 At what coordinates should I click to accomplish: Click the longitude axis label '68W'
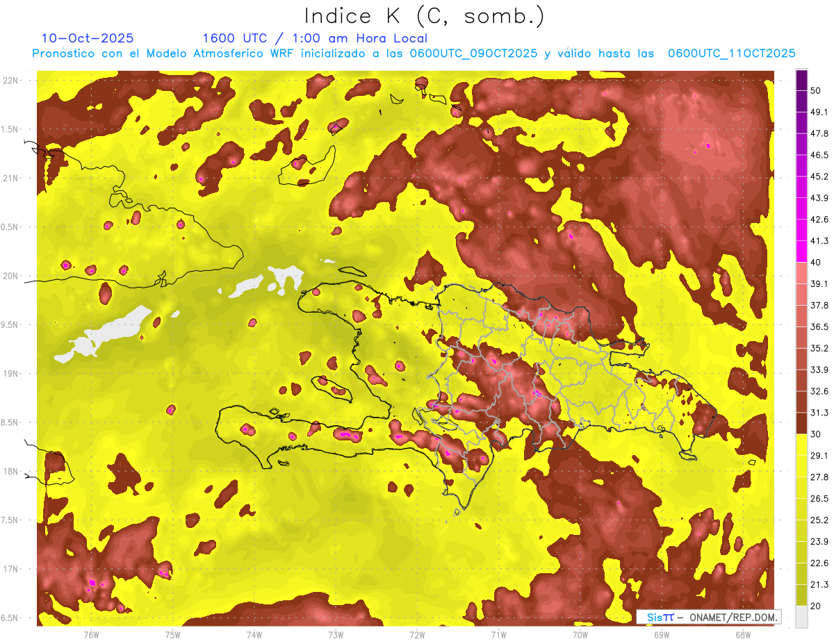point(743,634)
